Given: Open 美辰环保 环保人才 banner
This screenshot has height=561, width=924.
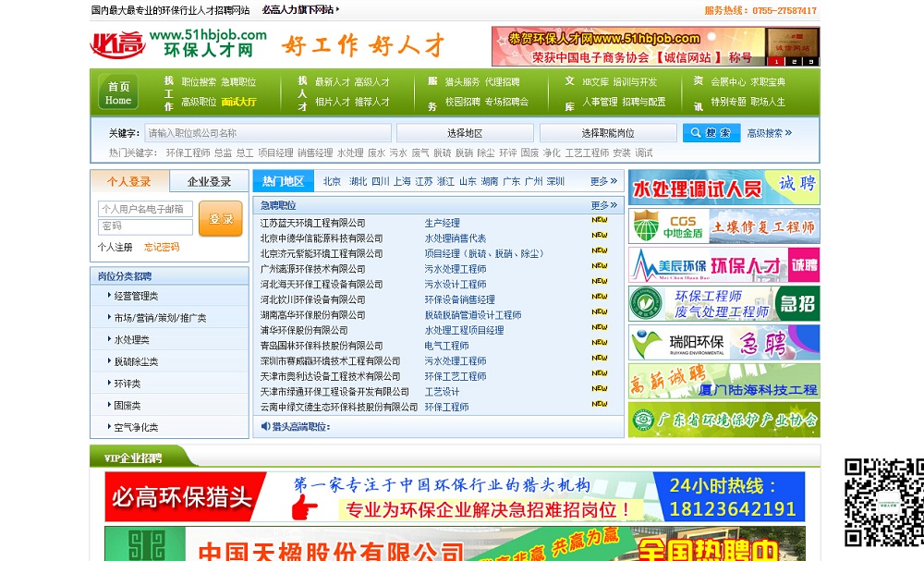Looking at the screenshot, I should click(x=723, y=265).
